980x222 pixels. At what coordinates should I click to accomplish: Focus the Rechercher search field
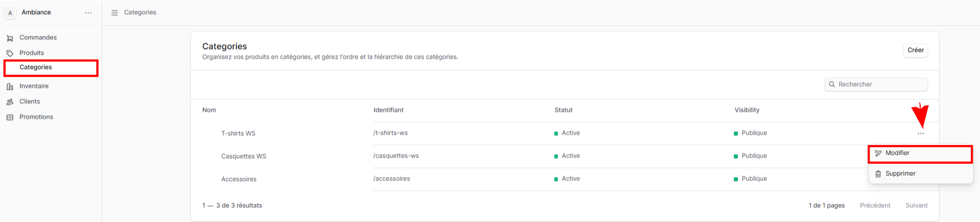coord(876,84)
